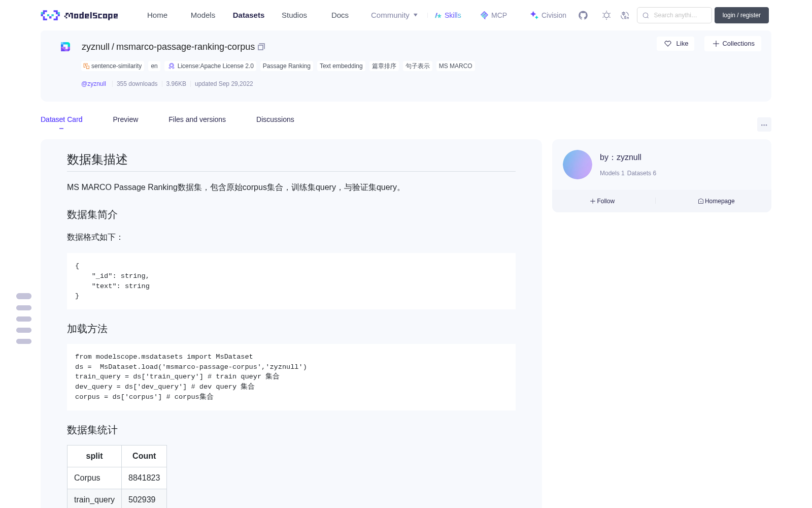The height and width of the screenshot is (508, 812).
Task: Click the updated Sep 29,2022 text
Action: (x=224, y=84)
